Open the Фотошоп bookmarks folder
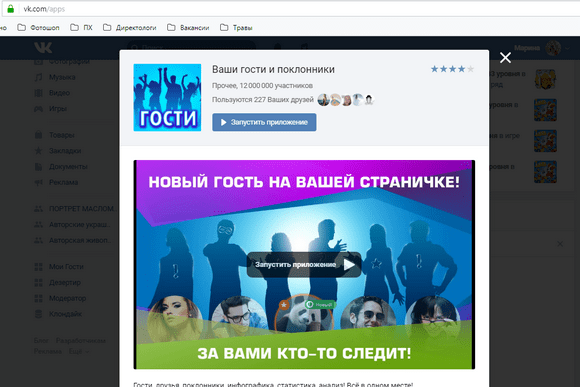 coord(38,28)
